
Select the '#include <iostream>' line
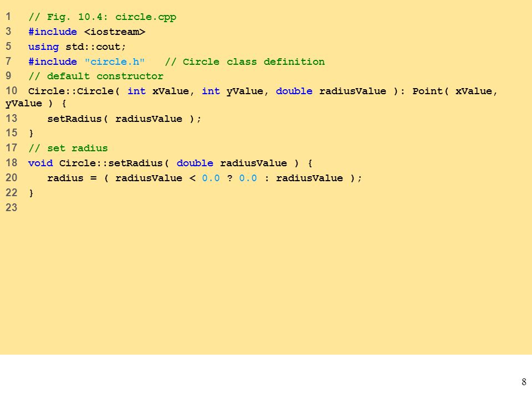[87, 32]
